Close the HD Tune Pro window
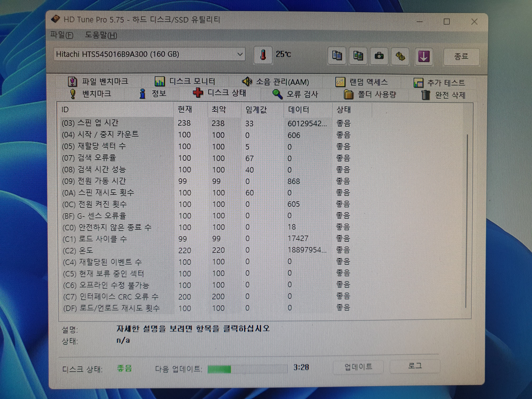This screenshot has width=532, height=399. (474, 22)
